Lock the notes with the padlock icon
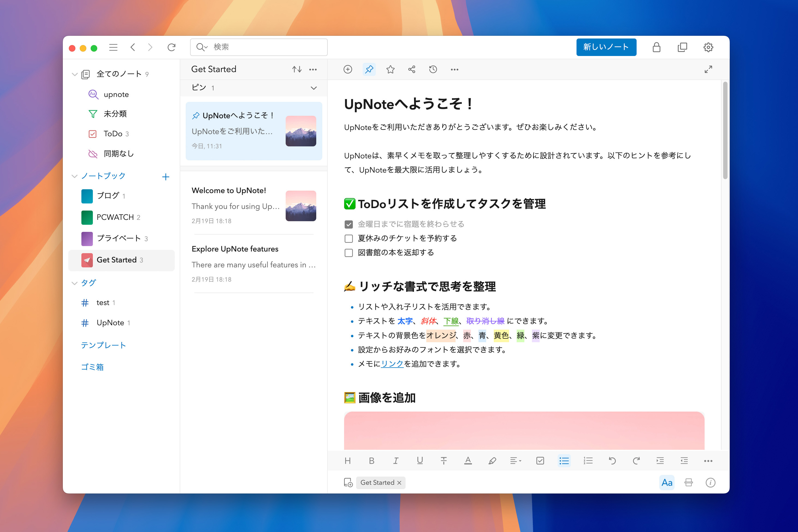Image resolution: width=798 pixels, height=532 pixels. coord(657,47)
